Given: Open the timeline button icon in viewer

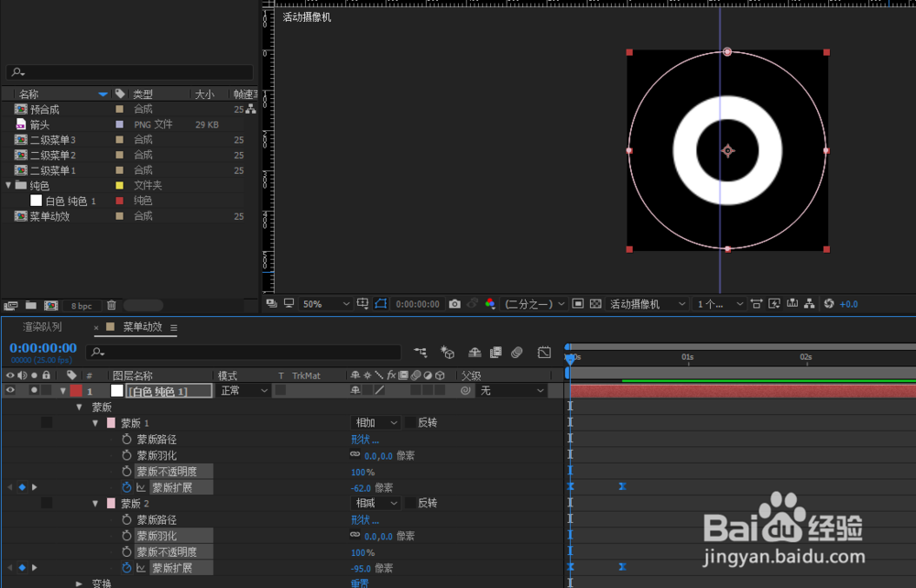Looking at the screenshot, I should tap(792, 304).
